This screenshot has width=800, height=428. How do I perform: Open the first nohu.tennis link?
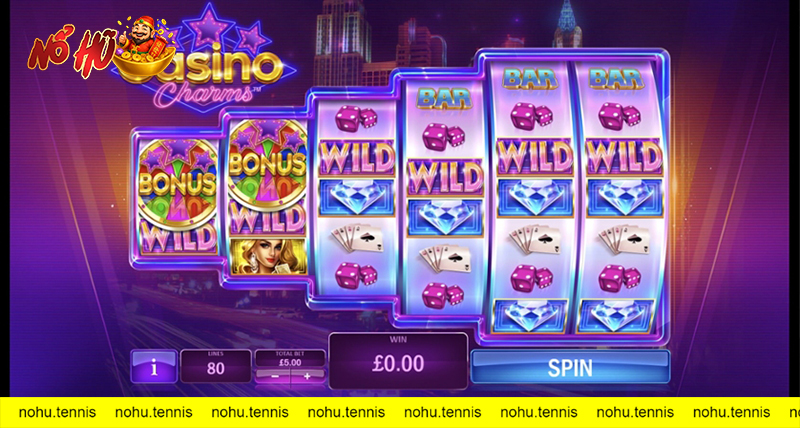(x=57, y=412)
